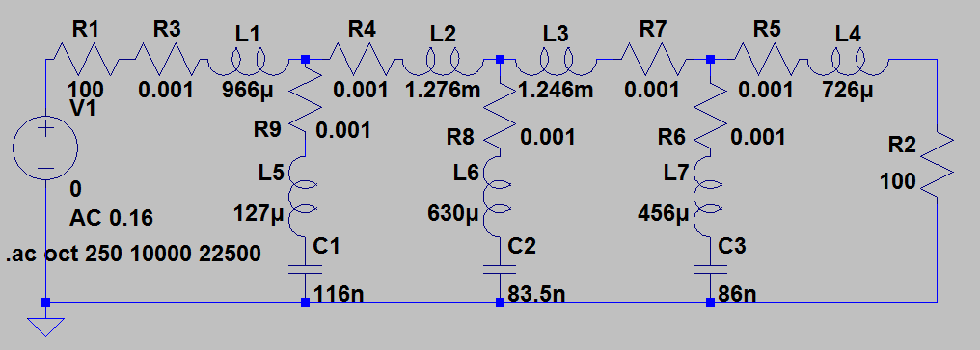The image size is (980, 350).
Task: Click the 116n value of C1
Action: (x=339, y=294)
